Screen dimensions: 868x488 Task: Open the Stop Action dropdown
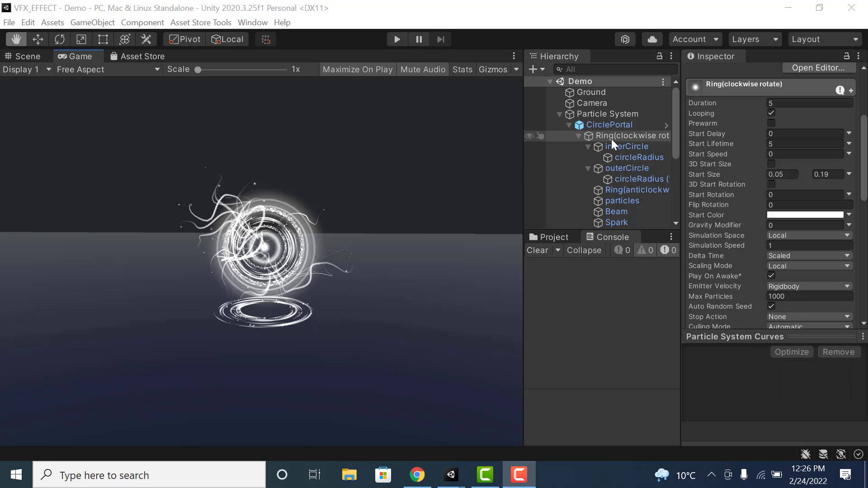[x=809, y=317]
